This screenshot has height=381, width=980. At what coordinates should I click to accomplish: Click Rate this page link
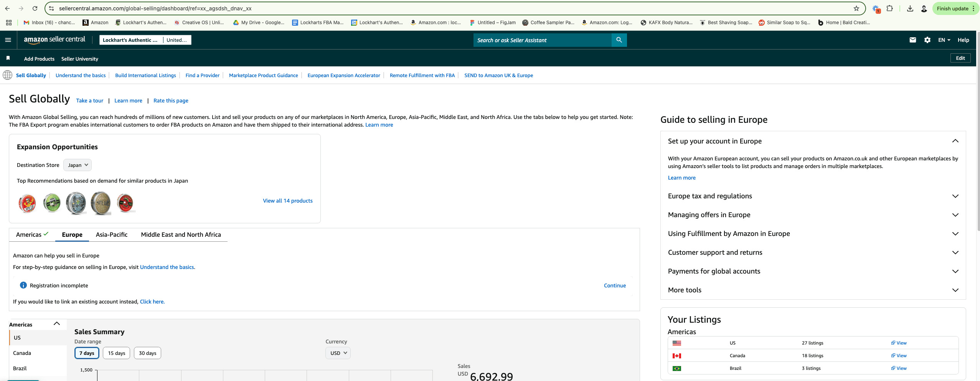click(171, 101)
